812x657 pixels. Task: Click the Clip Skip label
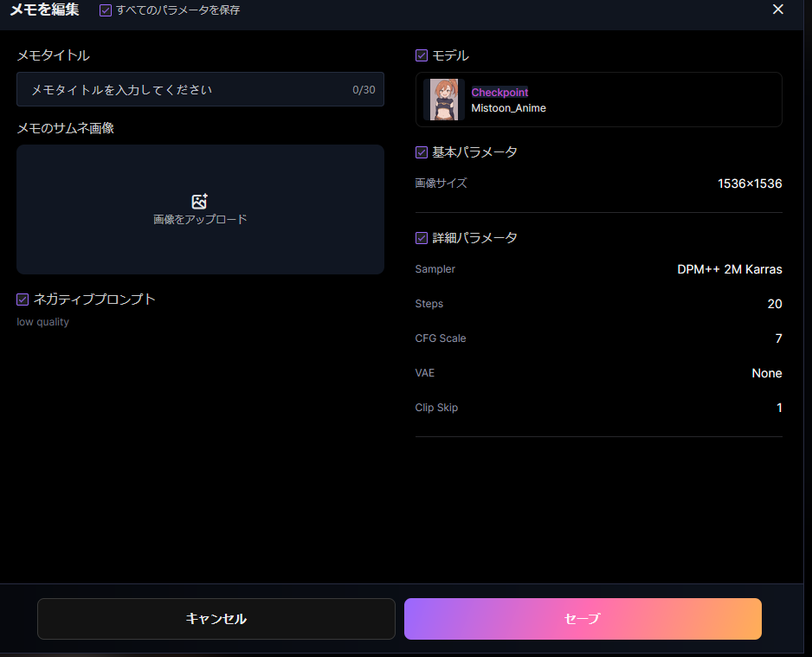pyautogui.click(x=436, y=408)
